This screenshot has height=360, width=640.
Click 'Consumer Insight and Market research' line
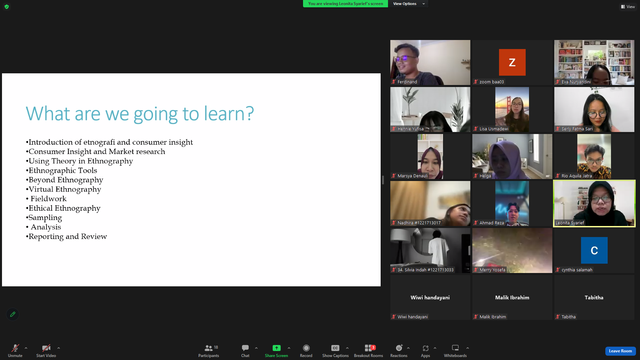(x=97, y=151)
